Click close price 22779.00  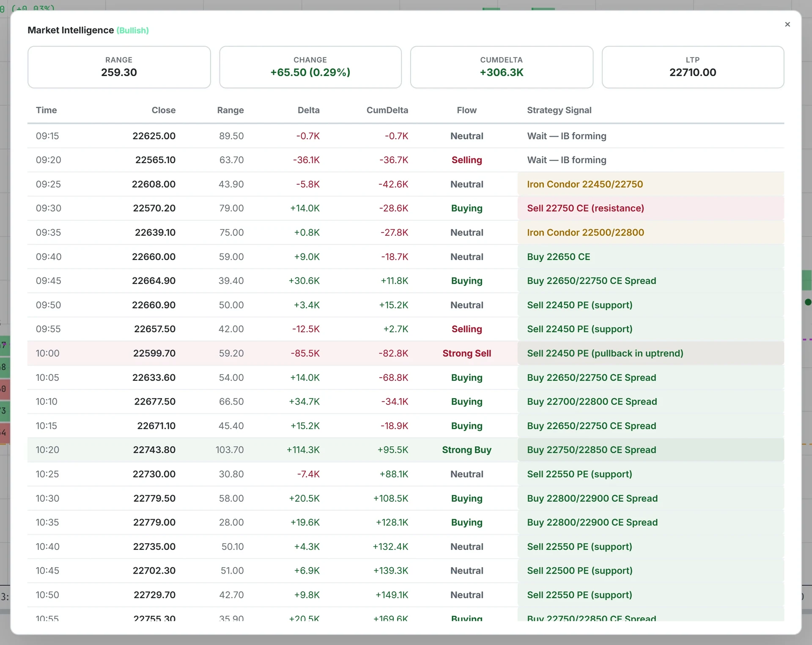[154, 522]
